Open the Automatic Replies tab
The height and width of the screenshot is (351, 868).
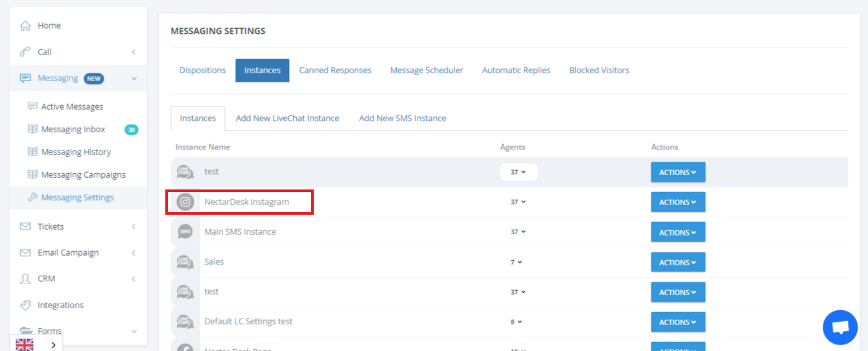click(516, 70)
